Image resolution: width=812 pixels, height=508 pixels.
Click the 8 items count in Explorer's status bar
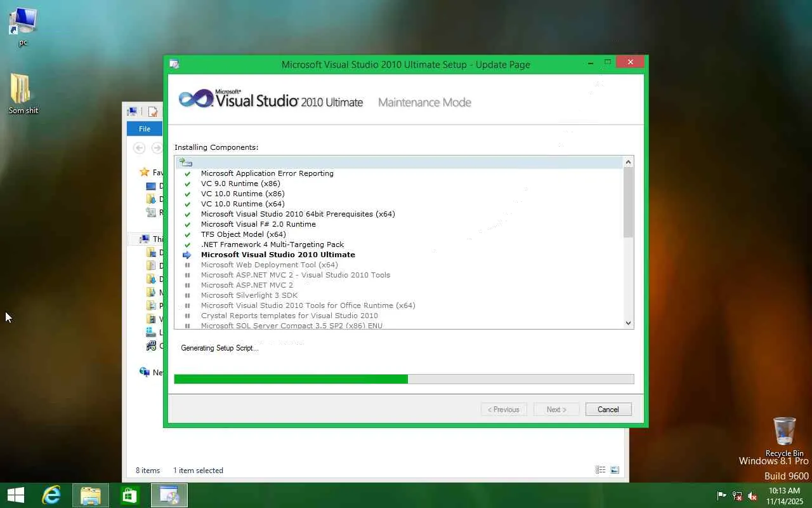(148, 471)
